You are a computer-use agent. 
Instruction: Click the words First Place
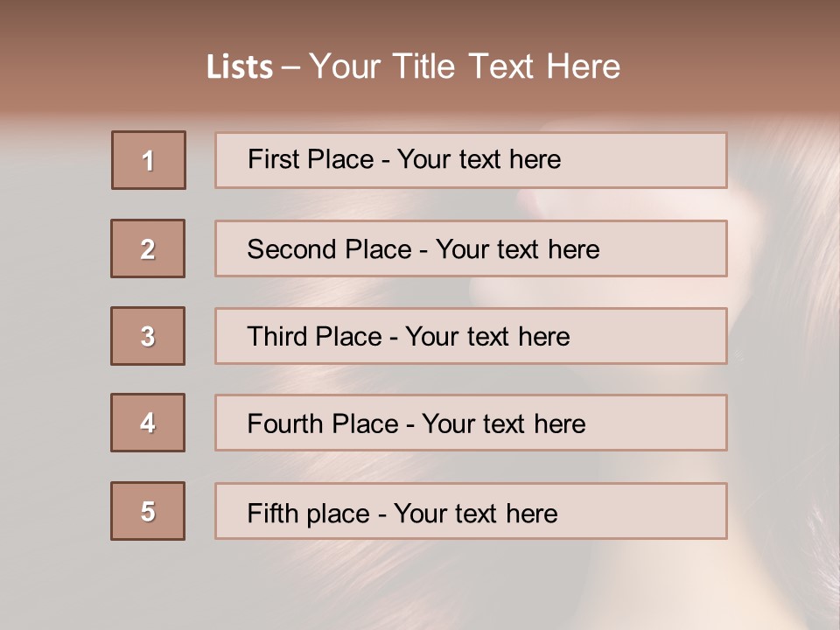point(311,159)
